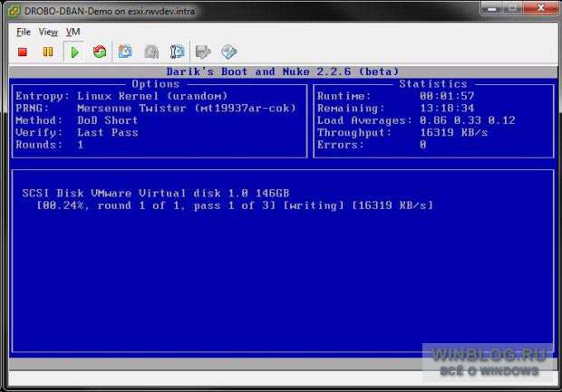562x392 pixels.
Task: Click the Load Averages values line
Action: (468, 120)
